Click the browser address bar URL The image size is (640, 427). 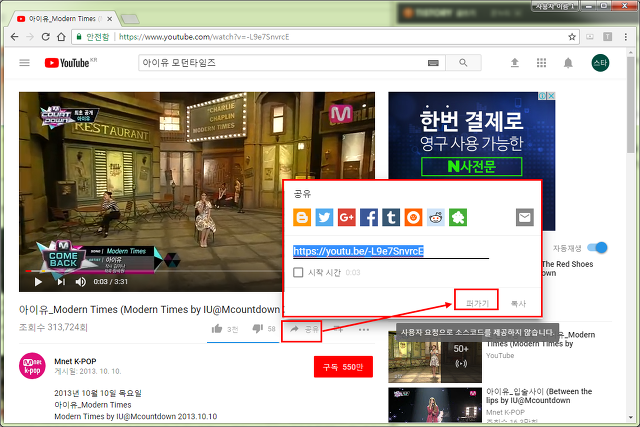[x=204, y=37]
